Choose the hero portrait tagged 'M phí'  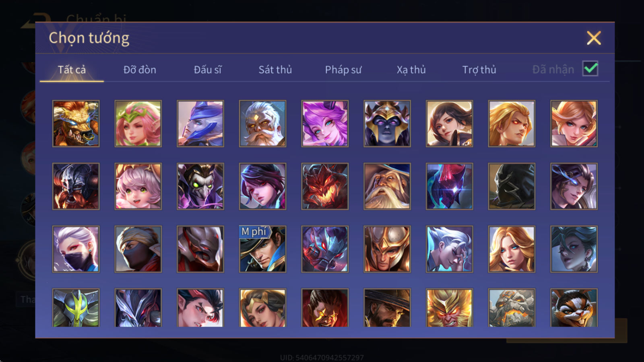(262, 249)
